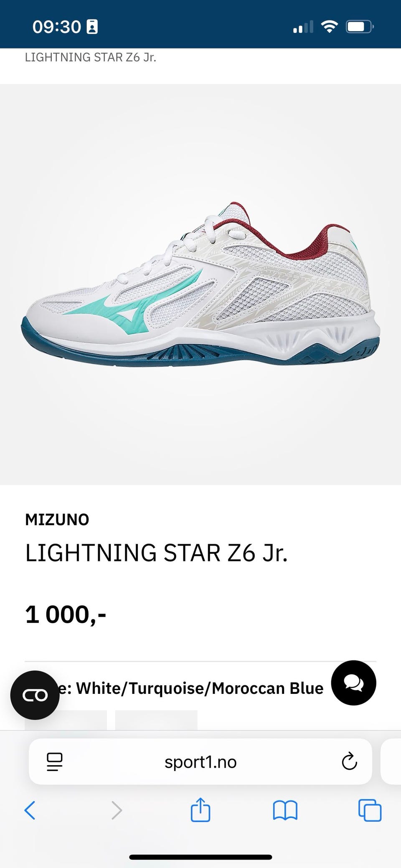Image resolution: width=401 pixels, height=868 pixels.
Task: Open Safari bookmarks book icon
Action: coord(285,810)
